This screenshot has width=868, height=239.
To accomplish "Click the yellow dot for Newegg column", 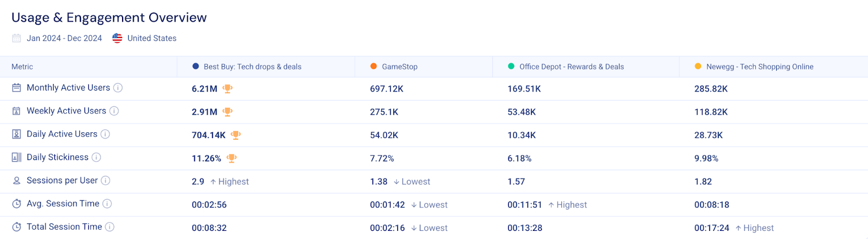I will [698, 66].
